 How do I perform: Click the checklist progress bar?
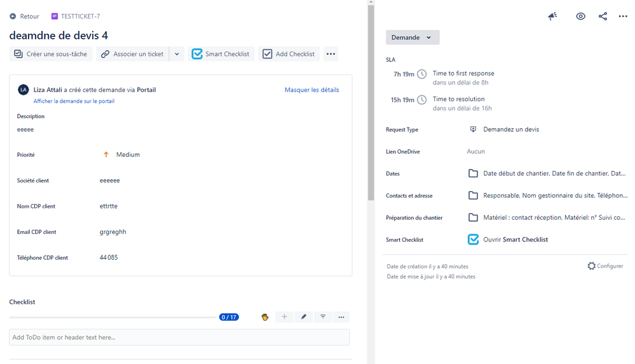(113, 317)
